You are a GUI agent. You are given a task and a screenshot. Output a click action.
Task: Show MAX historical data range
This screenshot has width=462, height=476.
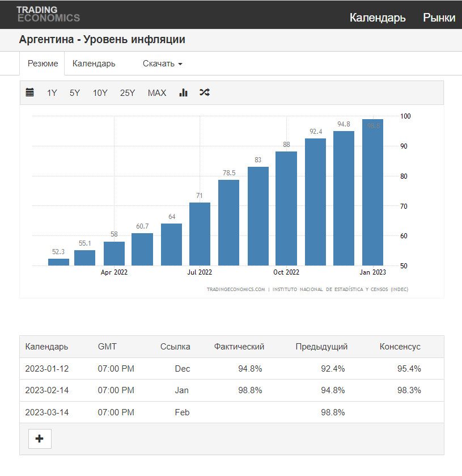(157, 93)
